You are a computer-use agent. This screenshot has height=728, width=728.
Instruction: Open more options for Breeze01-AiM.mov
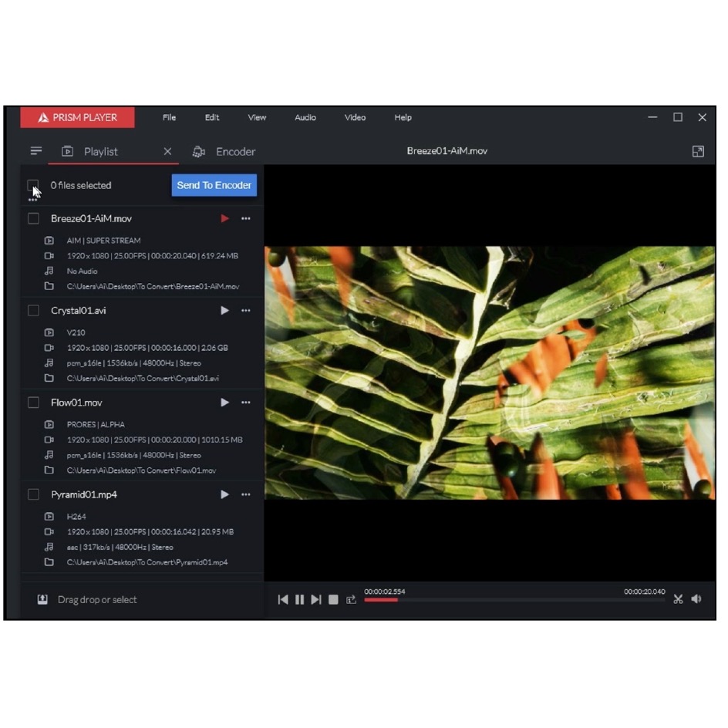point(245,218)
